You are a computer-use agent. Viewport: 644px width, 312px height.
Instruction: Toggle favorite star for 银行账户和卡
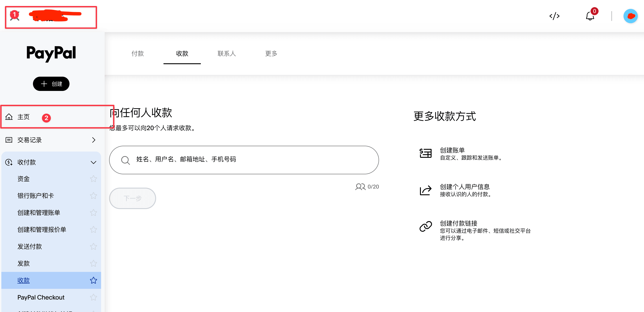[x=94, y=196]
